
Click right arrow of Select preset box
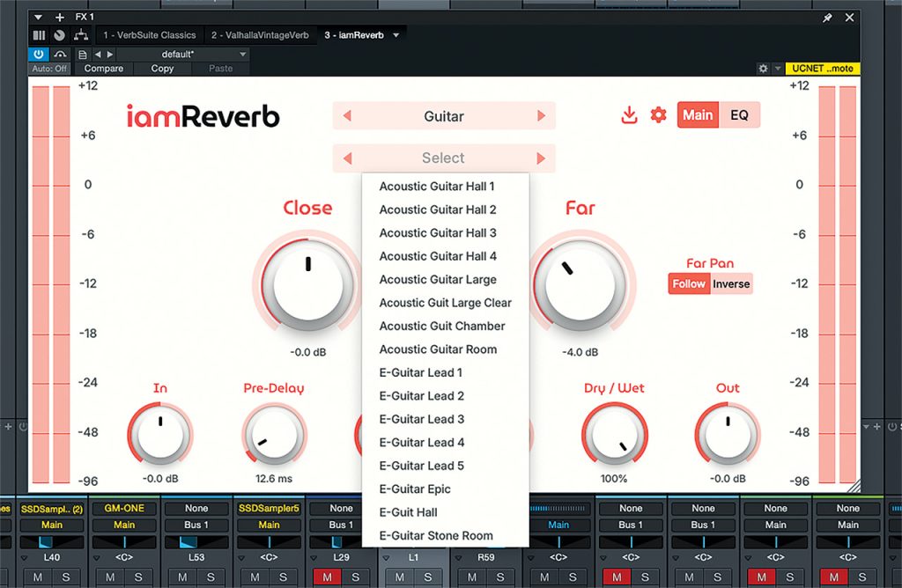click(541, 158)
